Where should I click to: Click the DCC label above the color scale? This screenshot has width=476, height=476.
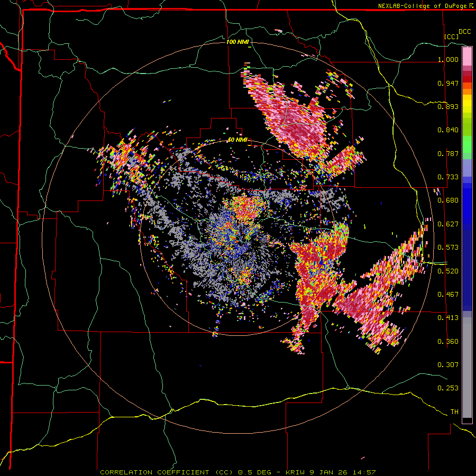point(464,32)
